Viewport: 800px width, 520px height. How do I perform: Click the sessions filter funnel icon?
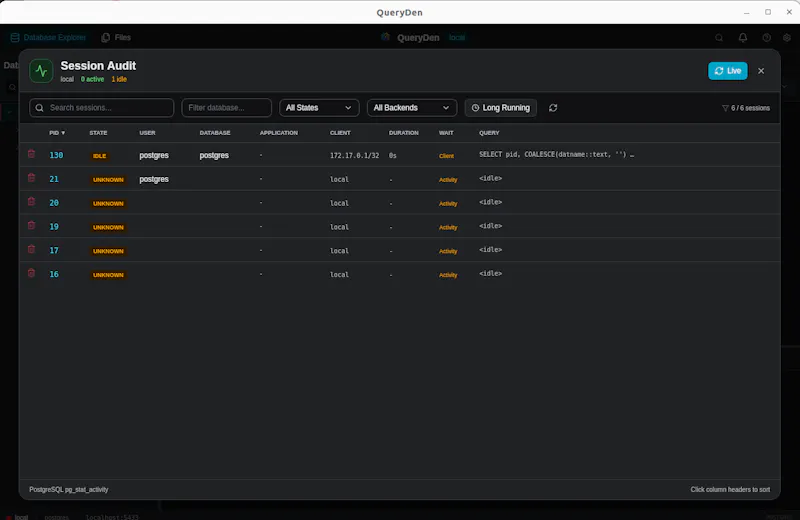coord(725,108)
